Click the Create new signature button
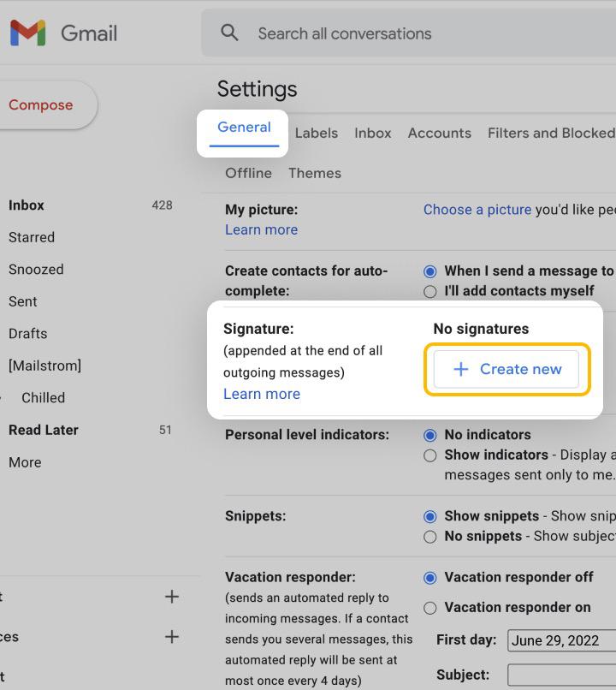 (506, 369)
